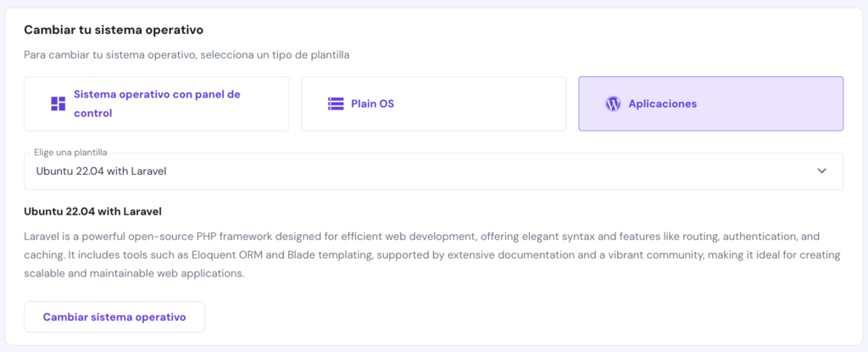Click the WordPress logo icon
The height and width of the screenshot is (352, 868).
coord(613,103)
